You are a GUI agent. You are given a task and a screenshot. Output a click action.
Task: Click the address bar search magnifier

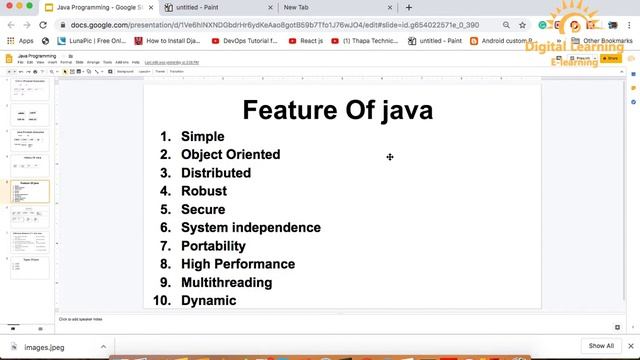pos(506,25)
